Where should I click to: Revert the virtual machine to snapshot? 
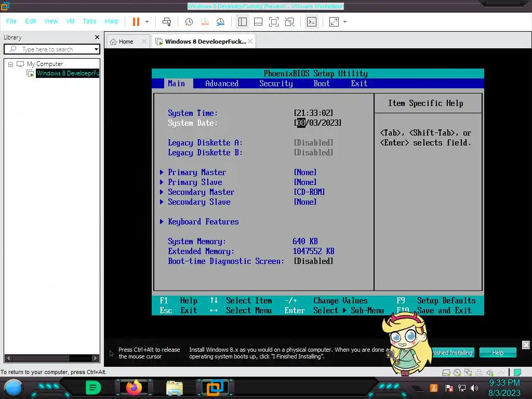(x=205, y=22)
